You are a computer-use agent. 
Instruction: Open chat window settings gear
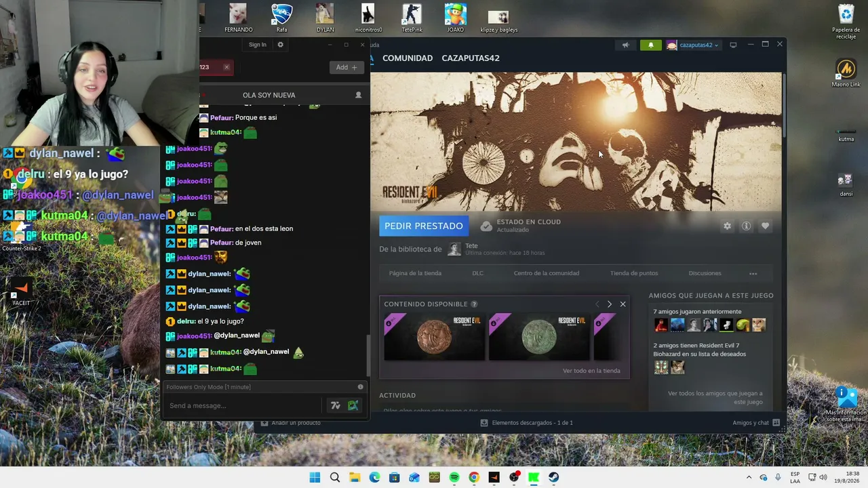280,45
